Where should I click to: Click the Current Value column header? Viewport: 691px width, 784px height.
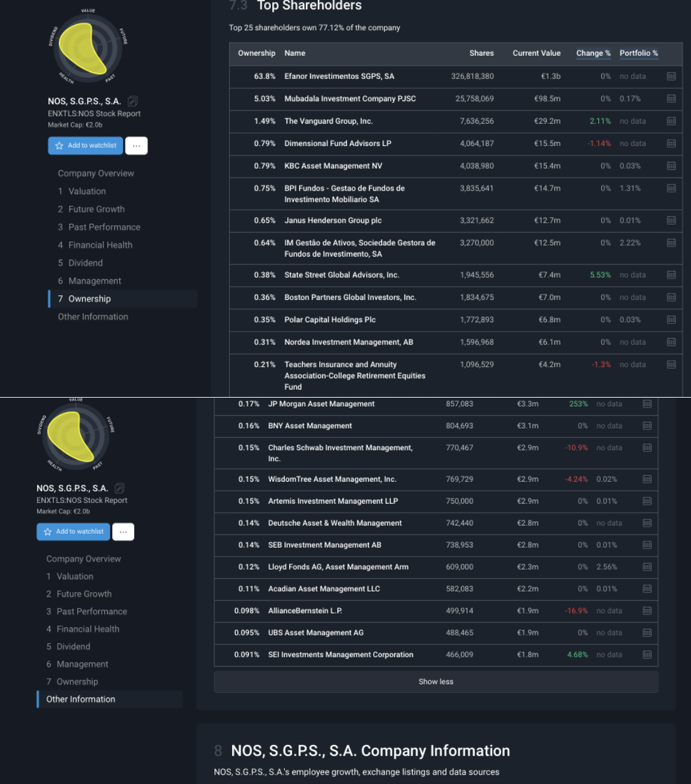537,53
